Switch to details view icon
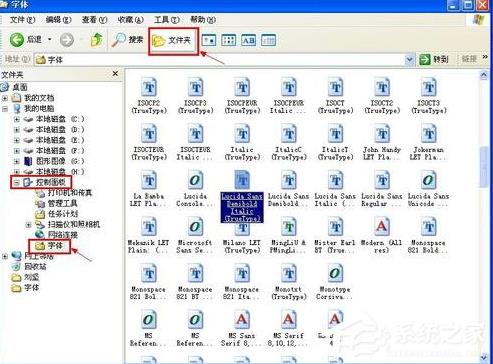Screen dimensions: 493x364 click(x=268, y=40)
